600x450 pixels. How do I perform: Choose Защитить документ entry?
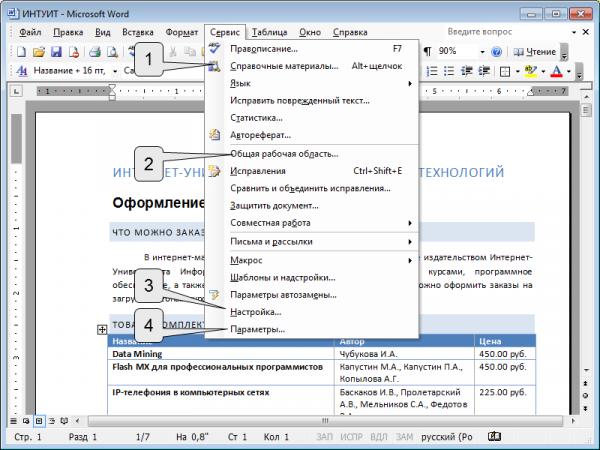tap(311, 205)
